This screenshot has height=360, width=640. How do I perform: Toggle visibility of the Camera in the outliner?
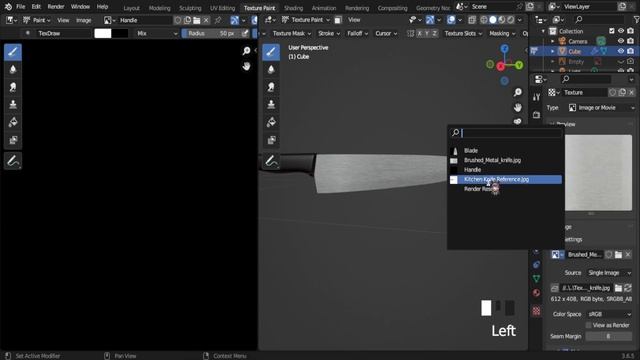(x=621, y=41)
